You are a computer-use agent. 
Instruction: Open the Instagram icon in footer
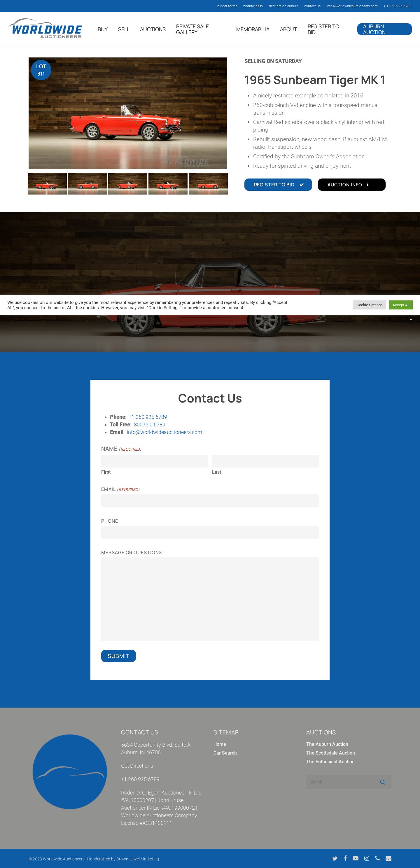tap(367, 858)
